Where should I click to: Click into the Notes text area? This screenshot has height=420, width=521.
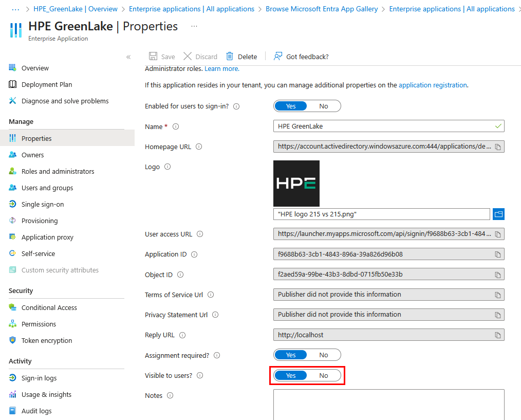tap(388, 404)
